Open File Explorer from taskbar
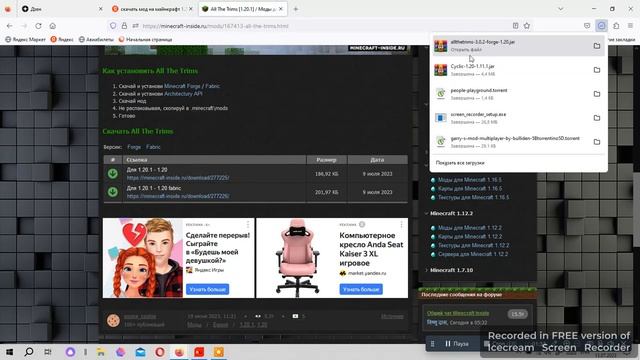The image size is (640, 360). coord(101,352)
